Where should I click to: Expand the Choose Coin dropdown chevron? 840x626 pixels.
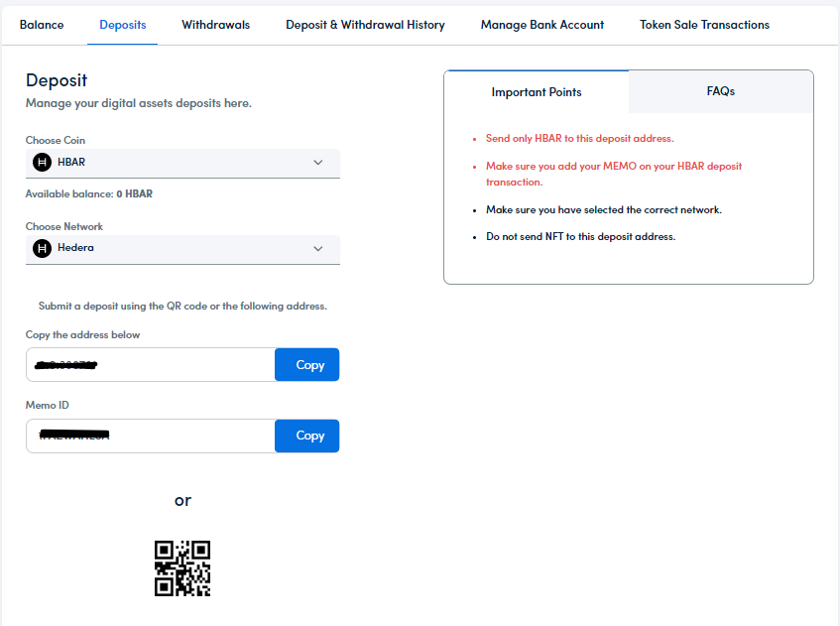[317, 163]
